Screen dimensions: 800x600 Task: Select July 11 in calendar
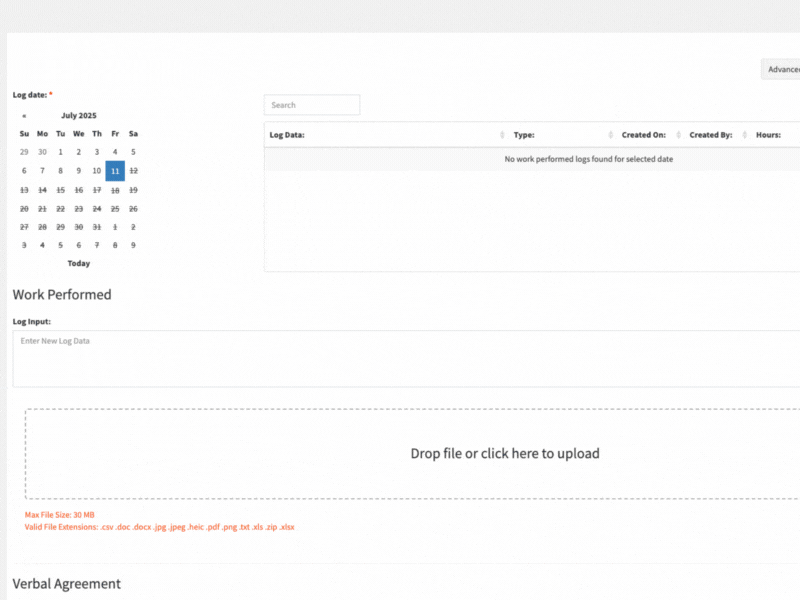115,171
